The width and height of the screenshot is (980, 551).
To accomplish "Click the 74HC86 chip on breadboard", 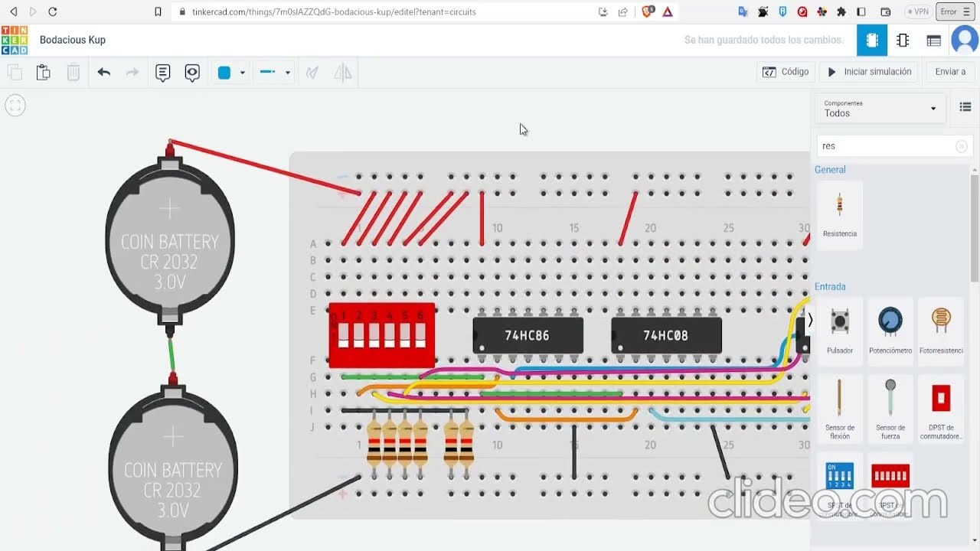I will (x=528, y=335).
